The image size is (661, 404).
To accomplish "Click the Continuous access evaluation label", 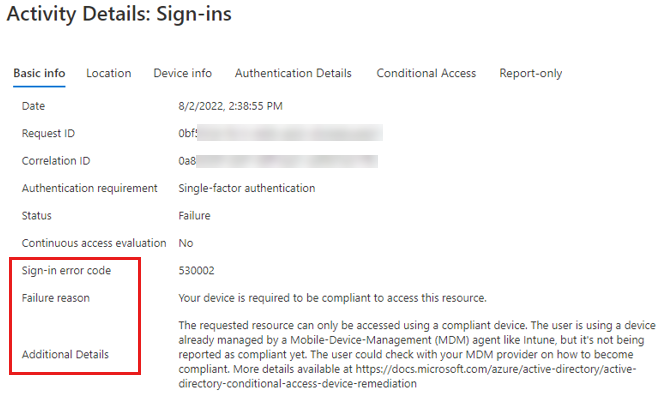I will [94, 243].
